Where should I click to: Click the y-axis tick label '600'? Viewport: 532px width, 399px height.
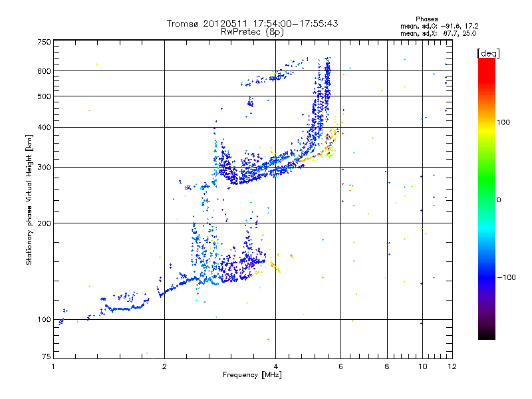44,71
